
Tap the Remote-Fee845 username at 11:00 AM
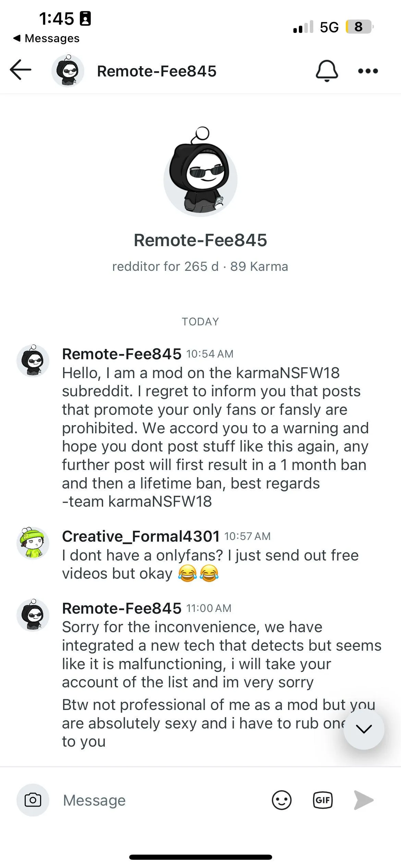pyautogui.click(x=122, y=608)
